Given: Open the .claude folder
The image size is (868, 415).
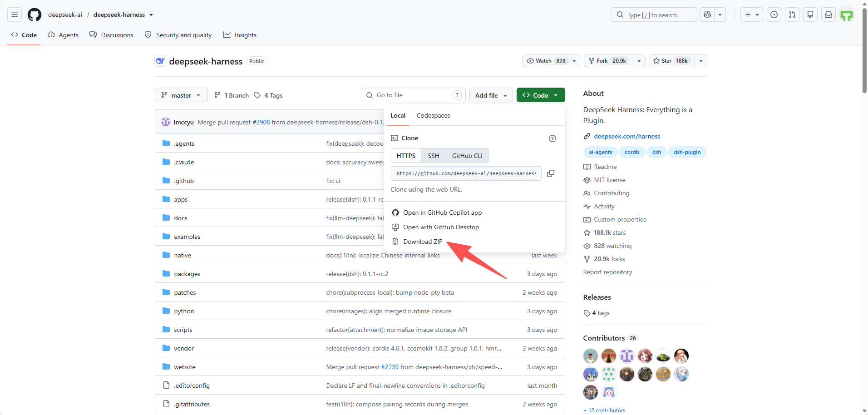Looking at the screenshot, I should point(184,162).
